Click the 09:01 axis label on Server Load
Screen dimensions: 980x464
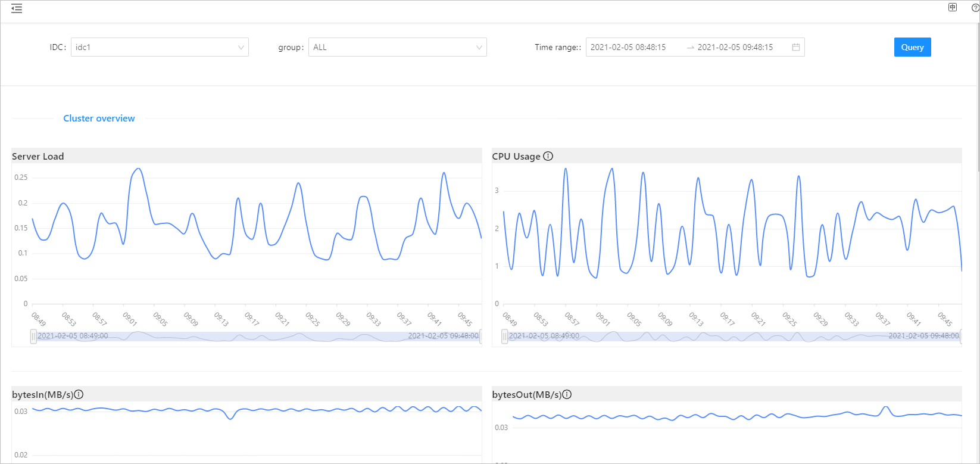[130, 319]
